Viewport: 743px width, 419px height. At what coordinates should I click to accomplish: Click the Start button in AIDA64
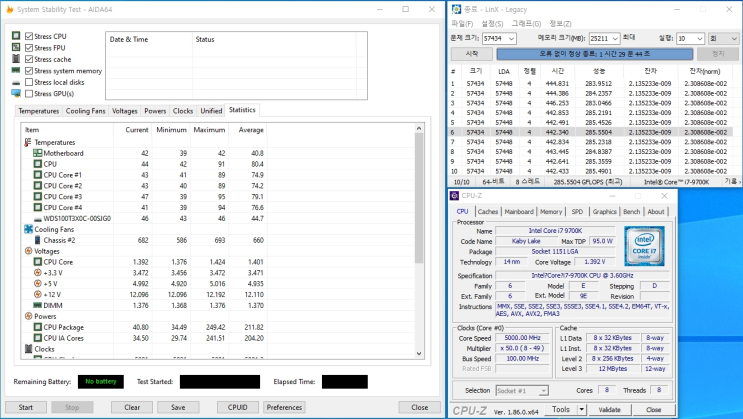point(26,407)
